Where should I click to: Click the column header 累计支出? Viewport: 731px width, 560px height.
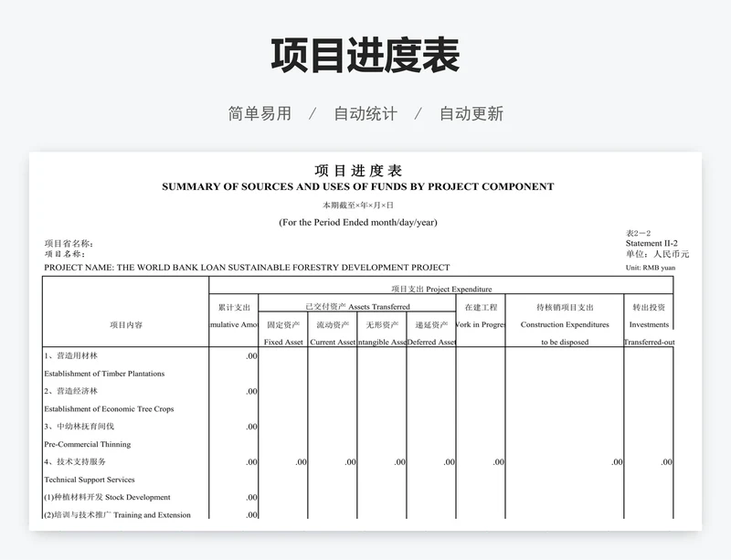tap(234, 307)
